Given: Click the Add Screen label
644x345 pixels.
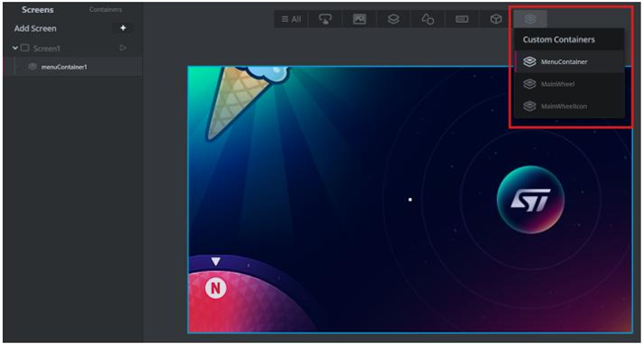Looking at the screenshot, I should click(35, 28).
